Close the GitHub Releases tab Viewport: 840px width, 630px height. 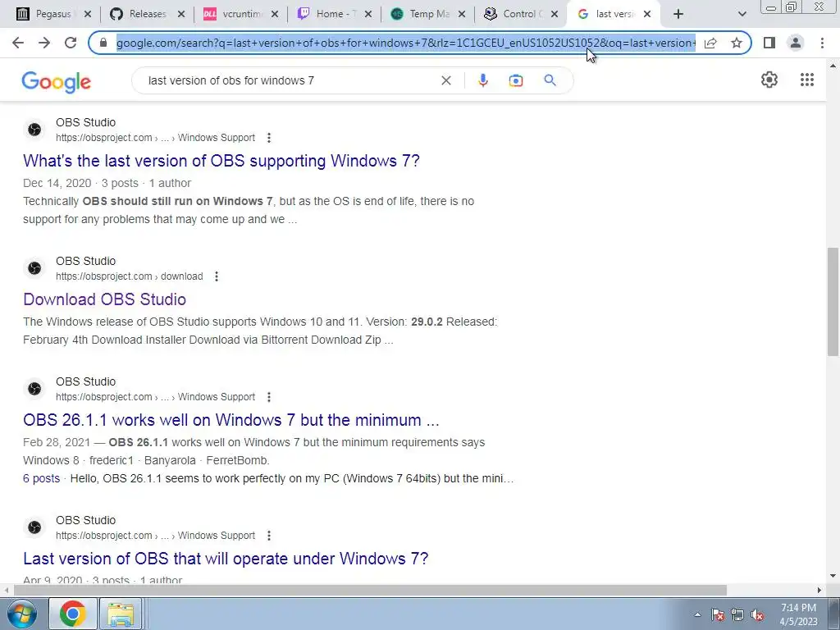pyautogui.click(x=181, y=14)
